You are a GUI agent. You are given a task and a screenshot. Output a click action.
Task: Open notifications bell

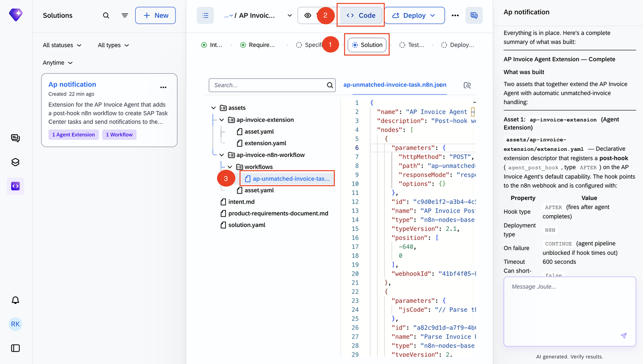[15, 300]
